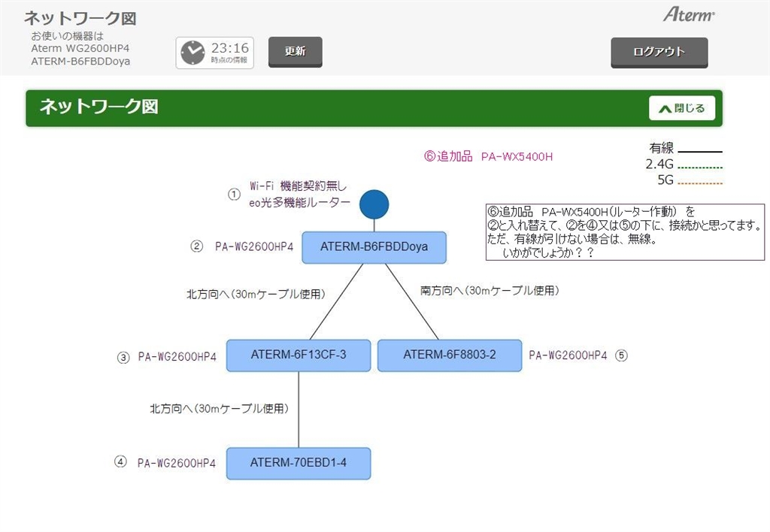Select the ATERM-B6FBDDoya node
This screenshot has width=770, height=532.
[x=374, y=247]
